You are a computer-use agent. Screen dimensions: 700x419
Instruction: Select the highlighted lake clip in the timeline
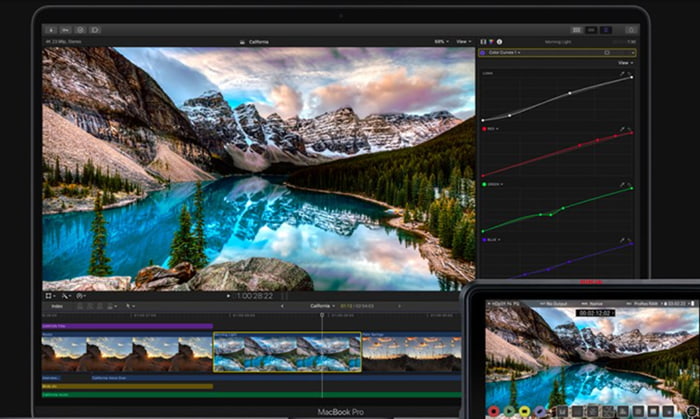coord(286,352)
